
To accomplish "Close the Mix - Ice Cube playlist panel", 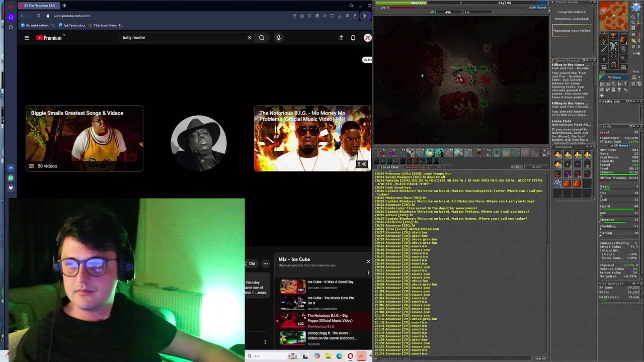I will [368, 261].
